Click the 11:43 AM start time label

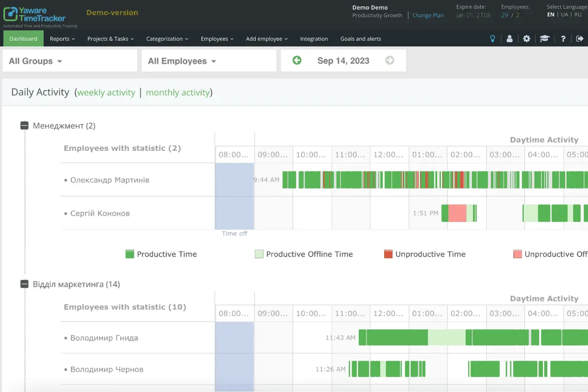click(x=341, y=338)
